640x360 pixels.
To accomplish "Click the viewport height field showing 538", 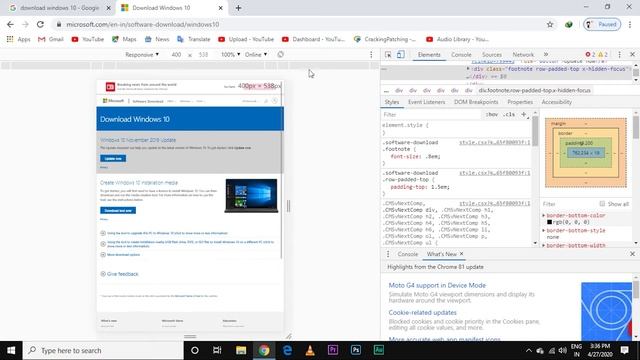I will (203, 54).
